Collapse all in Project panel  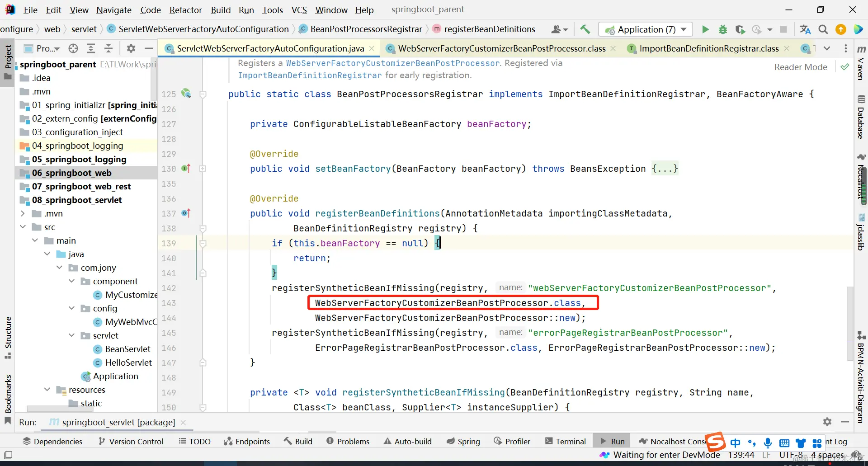point(108,48)
